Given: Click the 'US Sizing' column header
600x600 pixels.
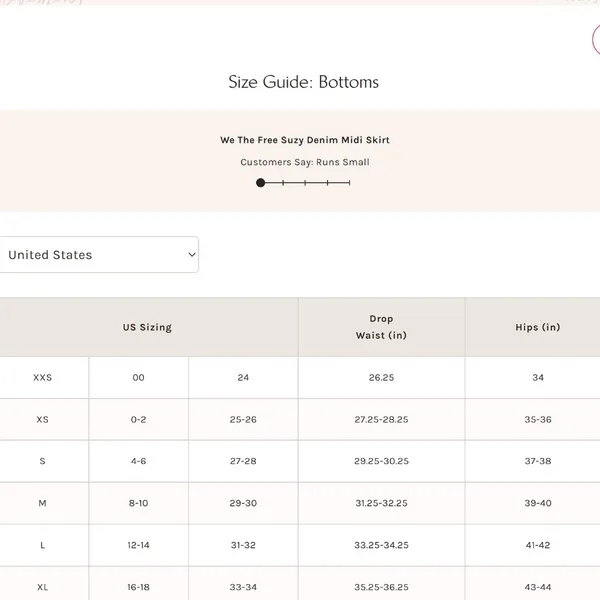Looking at the screenshot, I should [148, 327].
